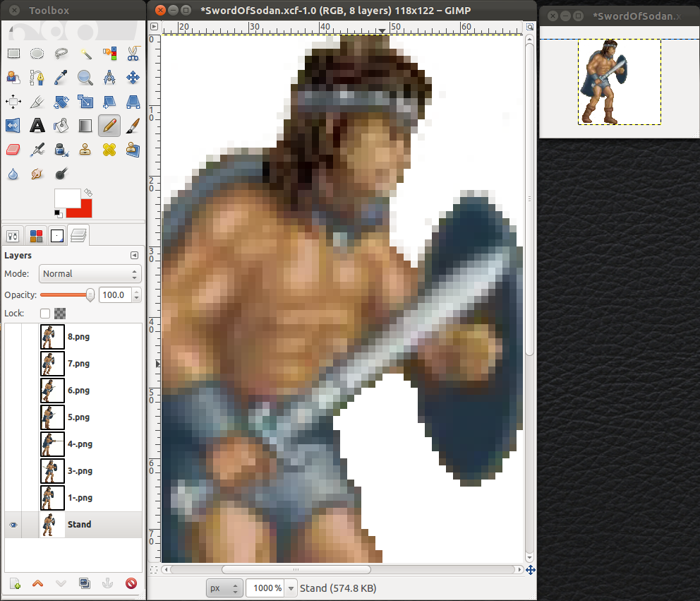Hide the Stand layer

13,524
